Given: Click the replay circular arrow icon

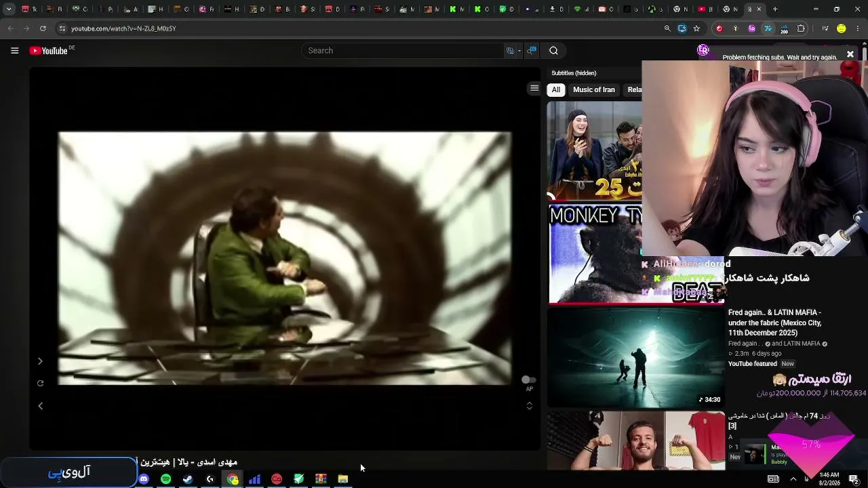Looking at the screenshot, I should tap(40, 384).
